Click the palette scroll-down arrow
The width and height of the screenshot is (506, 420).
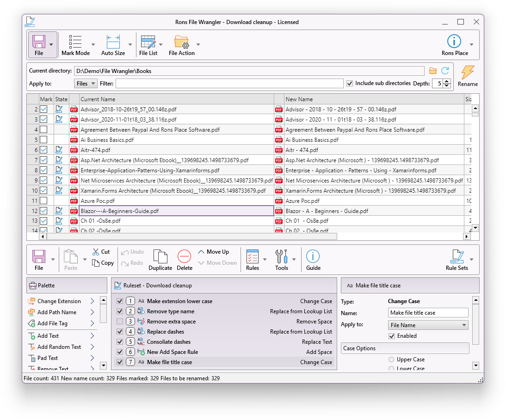point(103,365)
